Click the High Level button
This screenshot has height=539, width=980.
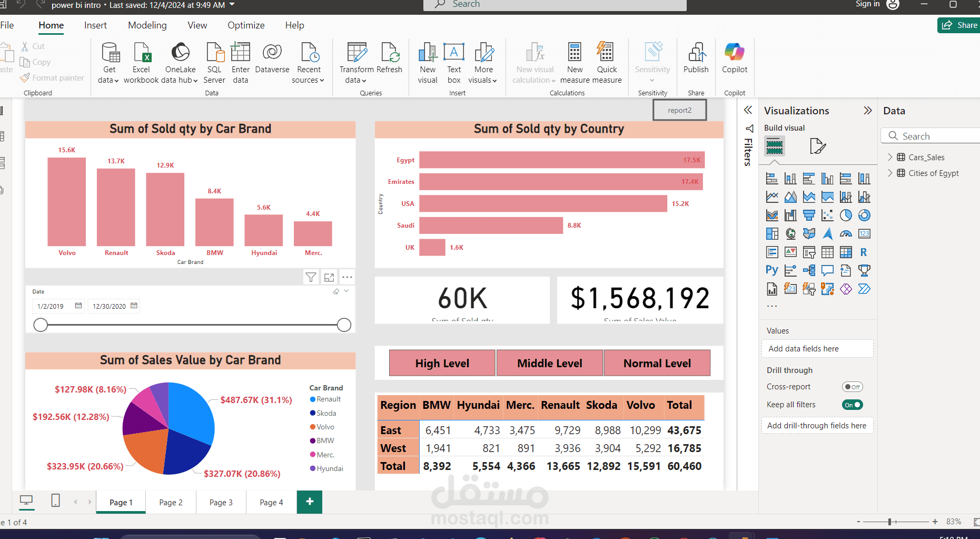pyautogui.click(x=442, y=363)
